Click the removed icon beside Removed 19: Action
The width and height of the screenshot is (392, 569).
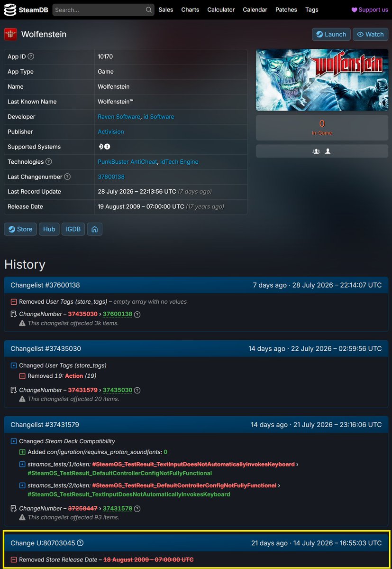(22, 376)
